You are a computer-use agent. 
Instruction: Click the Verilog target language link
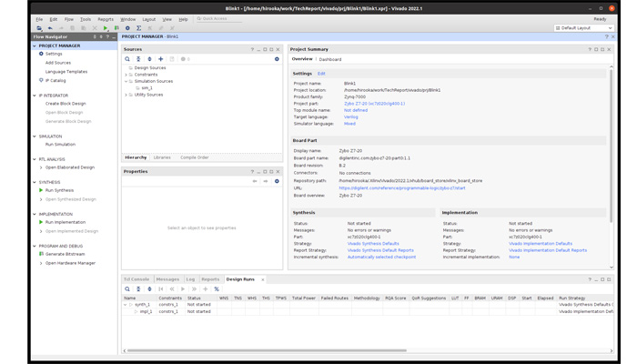pos(351,117)
